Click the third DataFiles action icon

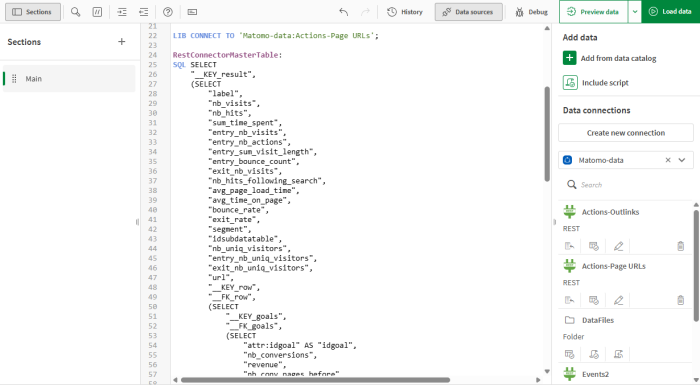tap(618, 354)
